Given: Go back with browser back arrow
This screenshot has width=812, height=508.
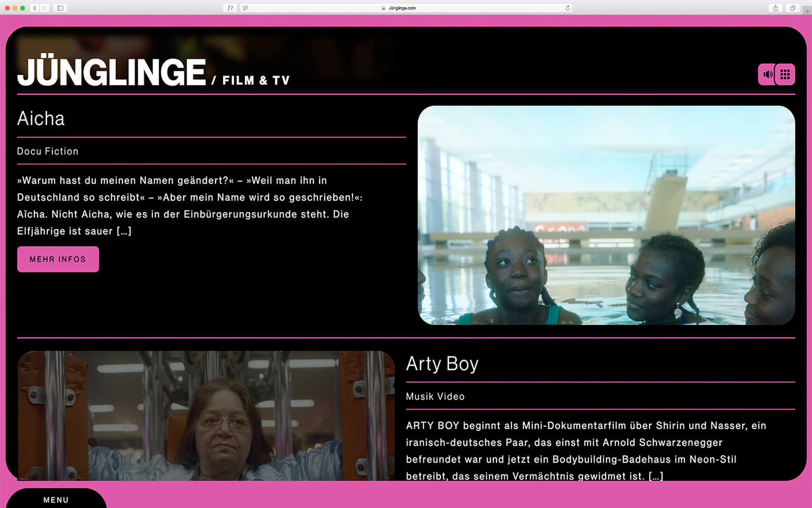Looking at the screenshot, I should pos(35,8).
